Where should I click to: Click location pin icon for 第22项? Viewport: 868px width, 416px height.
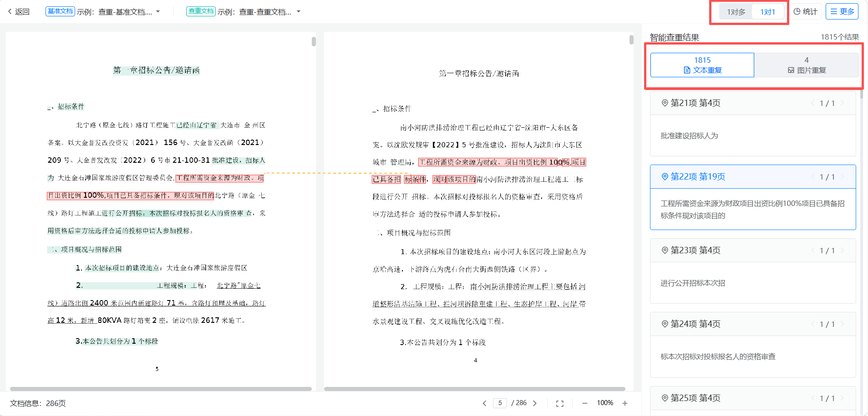665,177
